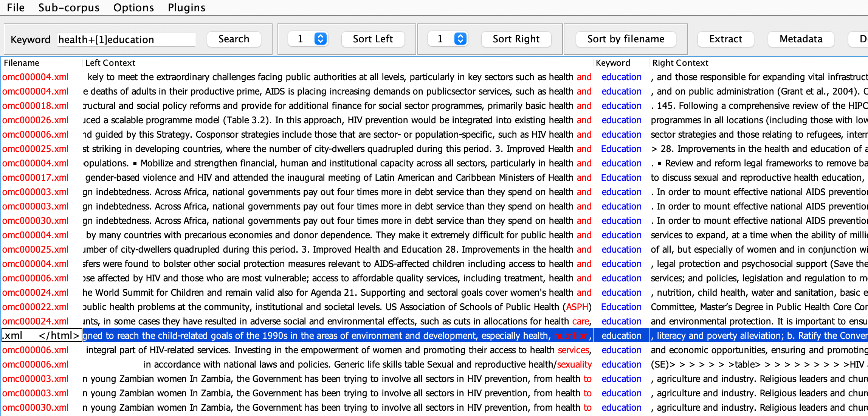
Task: Click red word 'ASPH' in left context
Action: coord(577,307)
